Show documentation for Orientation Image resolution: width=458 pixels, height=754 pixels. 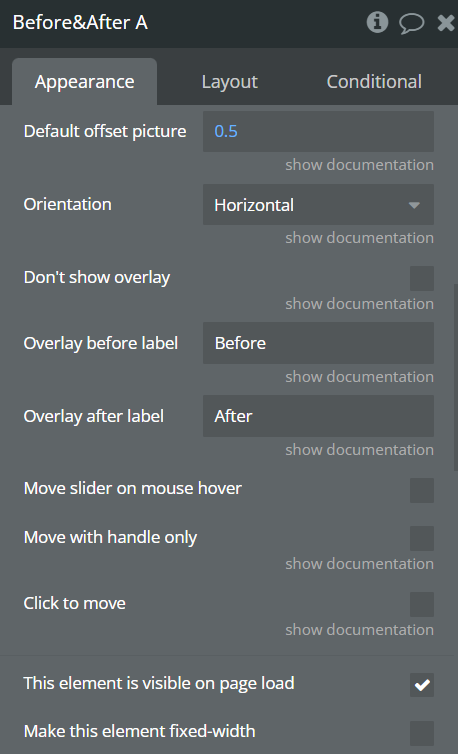tap(359, 238)
